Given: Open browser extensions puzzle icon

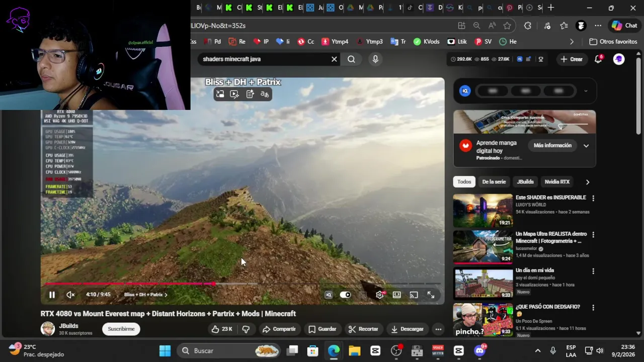Looking at the screenshot, I should (x=527, y=26).
